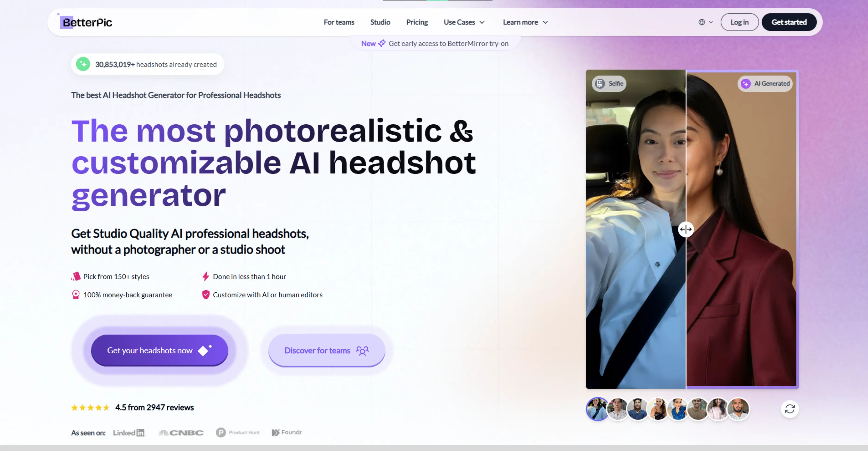Click 100% money-back guarantee text

(x=128, y=295)
